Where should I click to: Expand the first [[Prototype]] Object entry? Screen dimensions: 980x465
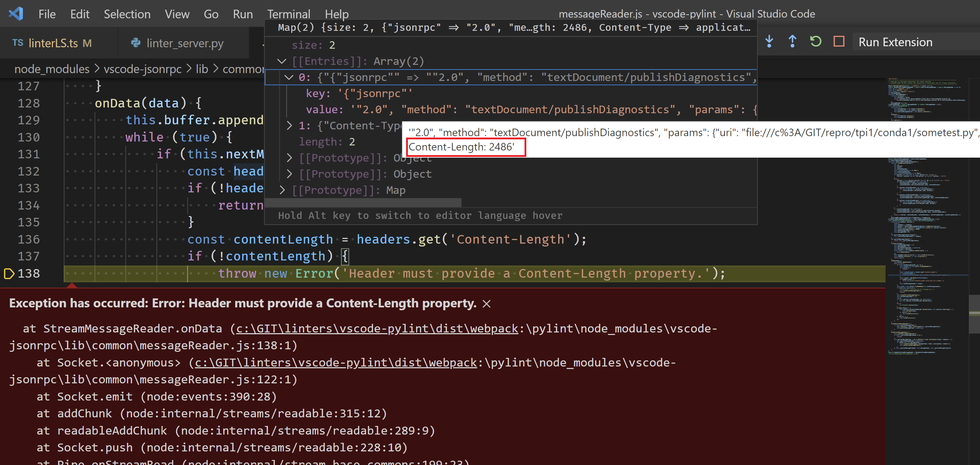pos(289,158)
